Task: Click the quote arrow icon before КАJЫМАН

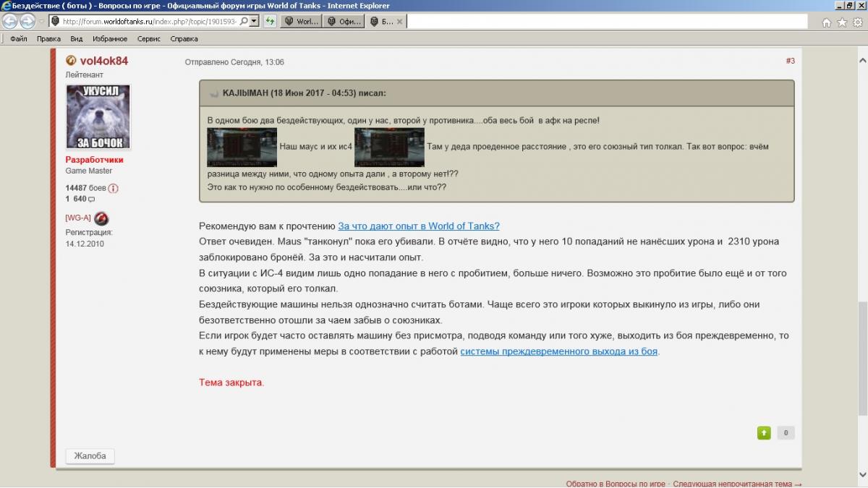Action: [214, 94]
